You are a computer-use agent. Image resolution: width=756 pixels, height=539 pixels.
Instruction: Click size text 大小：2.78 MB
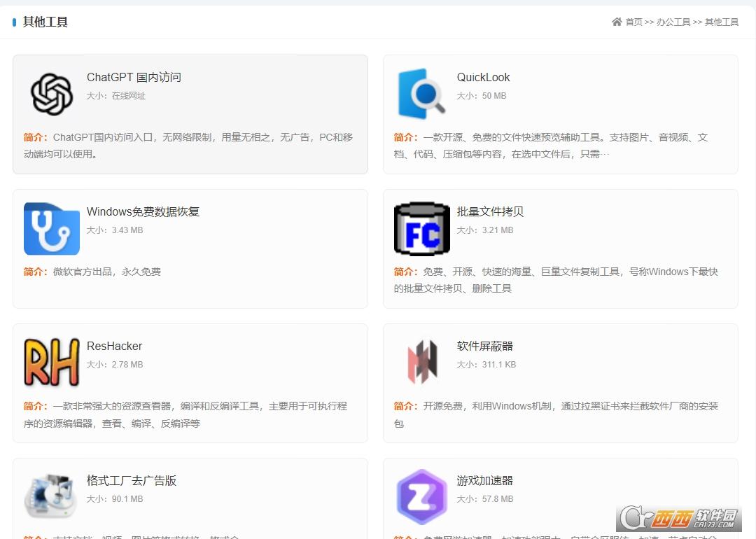[115, 365]
